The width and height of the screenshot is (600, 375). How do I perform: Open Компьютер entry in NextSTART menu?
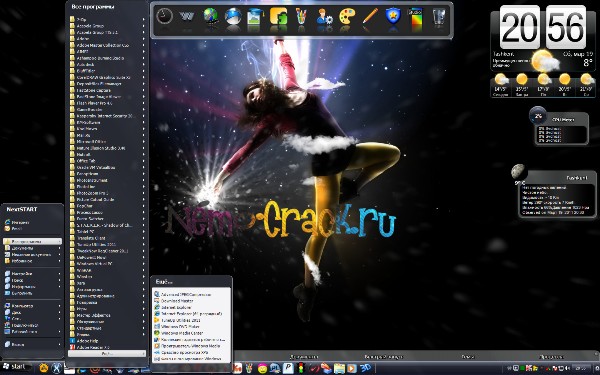[x=33, y=306]
